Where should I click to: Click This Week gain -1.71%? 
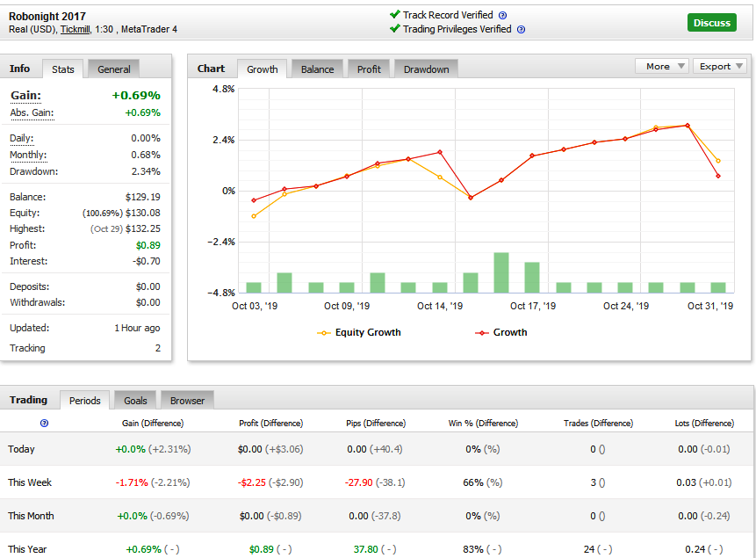pyautogui.click(x=132, y=482)
